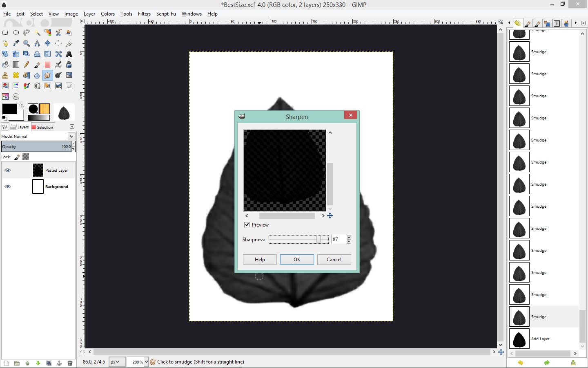Image resolution: width=588 pixels, height=368 pixels.
Task: Click the Sharpness slider
Action: pyautogui.click(x=298, y=240)
